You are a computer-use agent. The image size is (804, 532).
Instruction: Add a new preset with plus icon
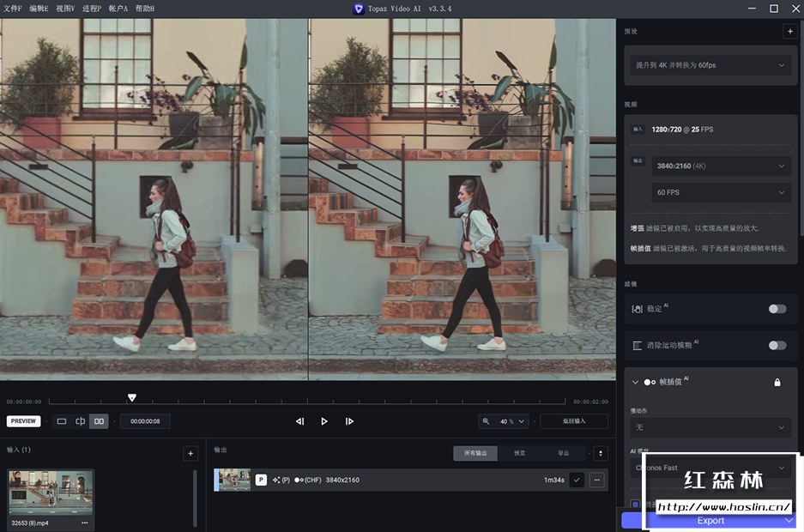(789, 31)
